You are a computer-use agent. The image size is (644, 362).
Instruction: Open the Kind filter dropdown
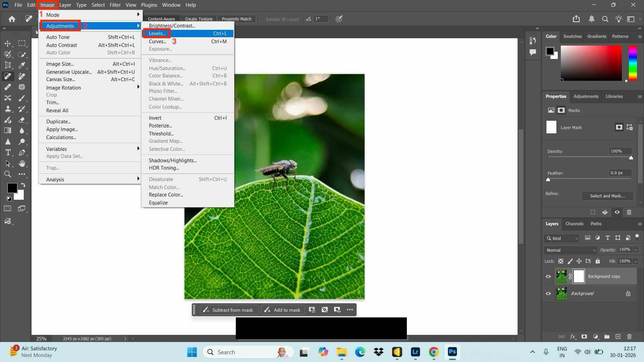click(561, 238)
